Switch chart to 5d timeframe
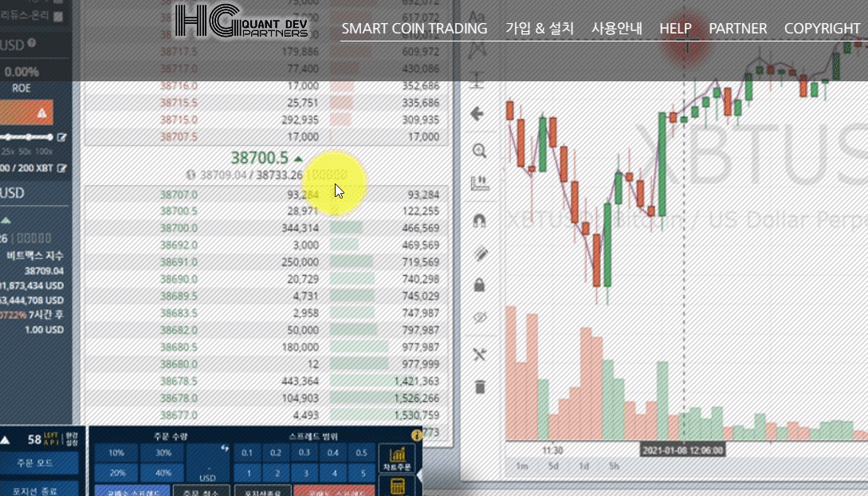The image size is (868, 496). point(553,466)
